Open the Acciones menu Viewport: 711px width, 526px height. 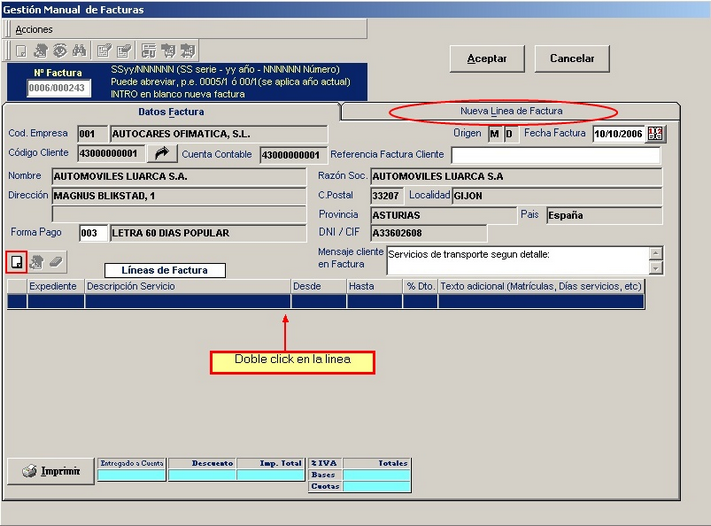34,30
